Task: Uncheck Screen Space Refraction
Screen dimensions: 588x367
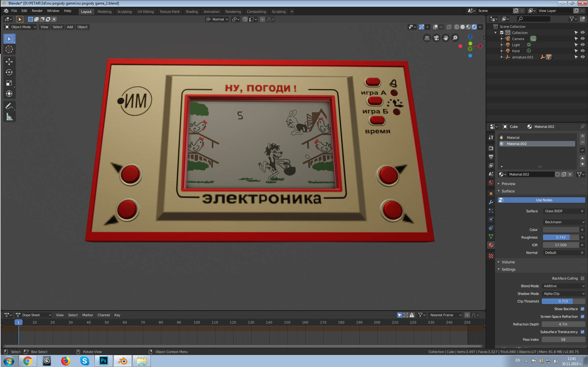Action: click(x=582, y=317)
